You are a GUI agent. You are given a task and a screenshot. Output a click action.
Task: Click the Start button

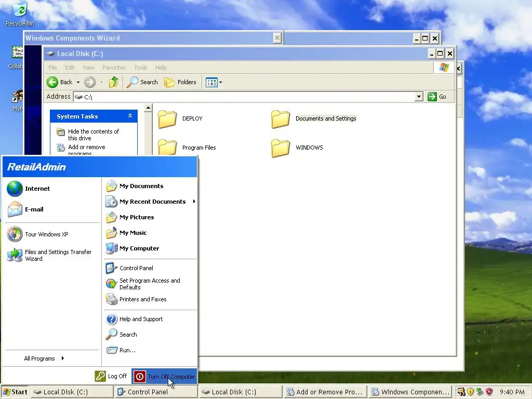tap(14, 392)
